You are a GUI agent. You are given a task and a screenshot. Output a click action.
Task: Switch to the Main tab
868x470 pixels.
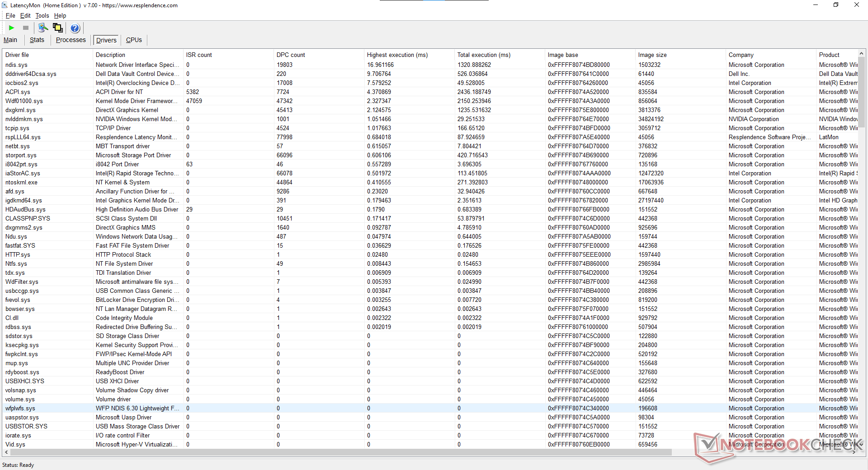[x=10, y=40]
